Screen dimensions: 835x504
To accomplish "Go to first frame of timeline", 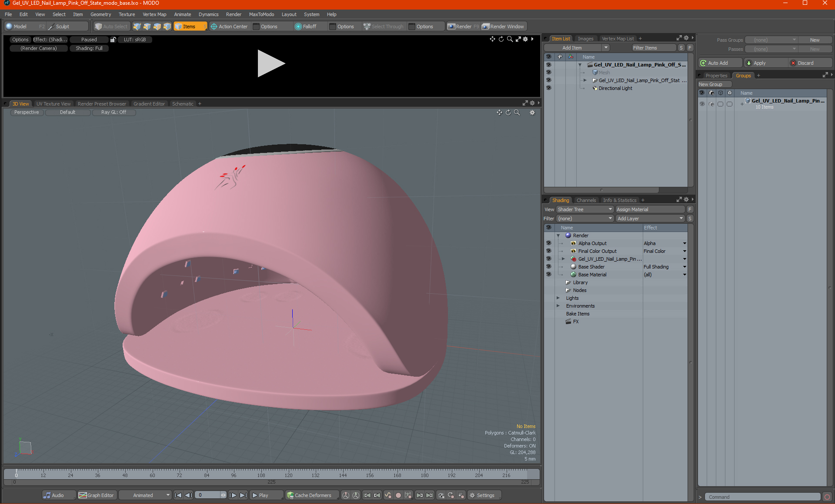I will pos(178,495).
